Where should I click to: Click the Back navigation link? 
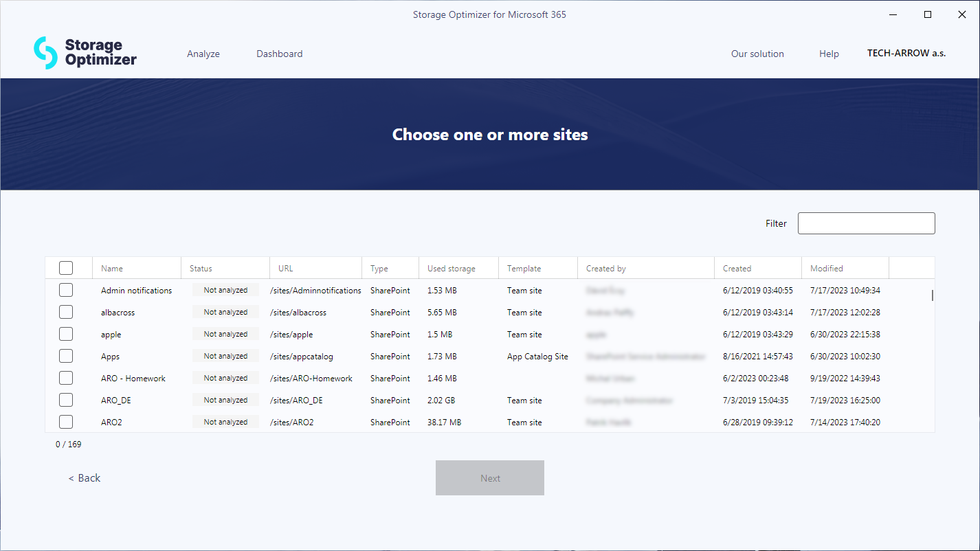85,477
